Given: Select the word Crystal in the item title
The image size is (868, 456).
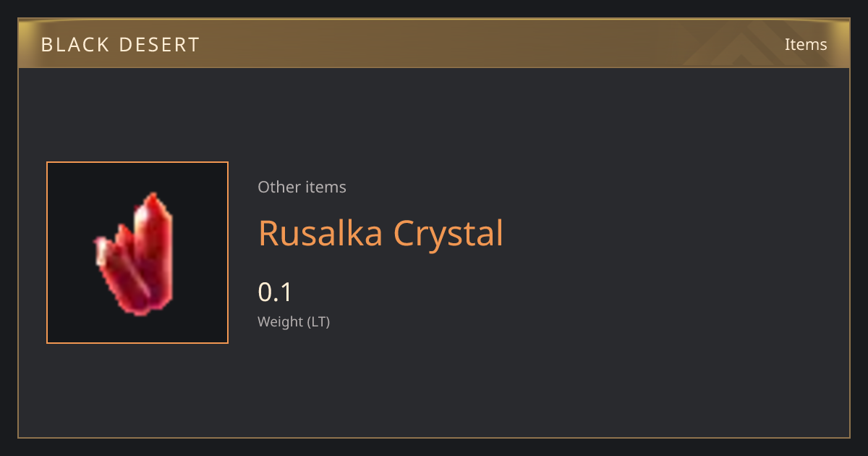Looking at the screenshot, I should (448, 233).
